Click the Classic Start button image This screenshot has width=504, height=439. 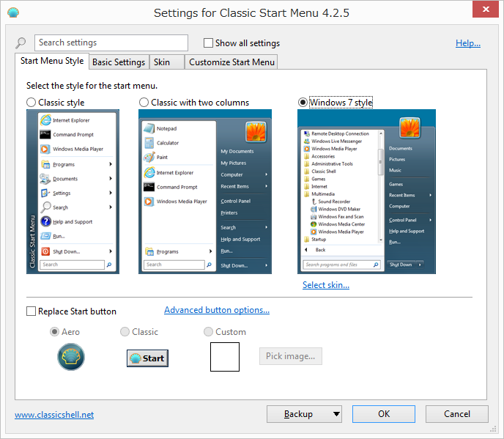[147, 358]
